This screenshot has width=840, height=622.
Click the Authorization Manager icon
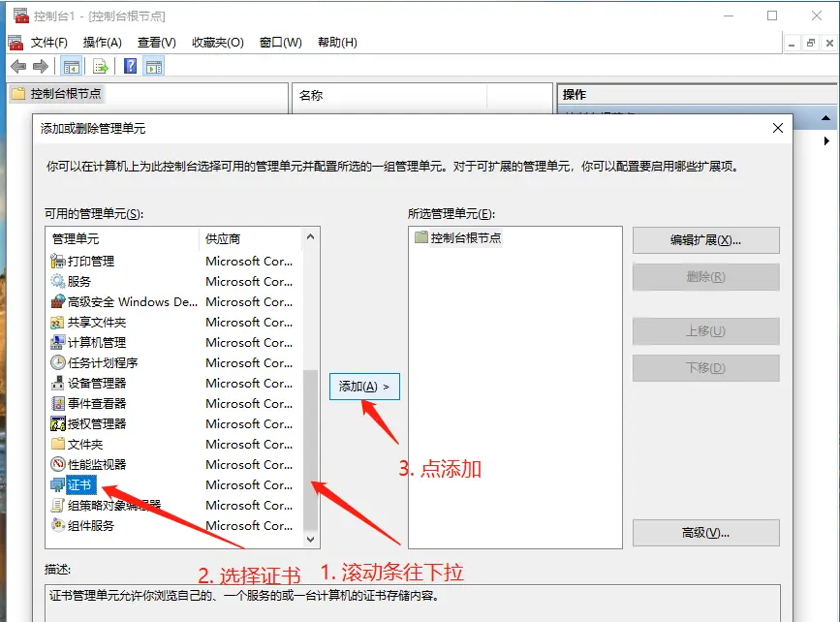[x=58, y=423]
